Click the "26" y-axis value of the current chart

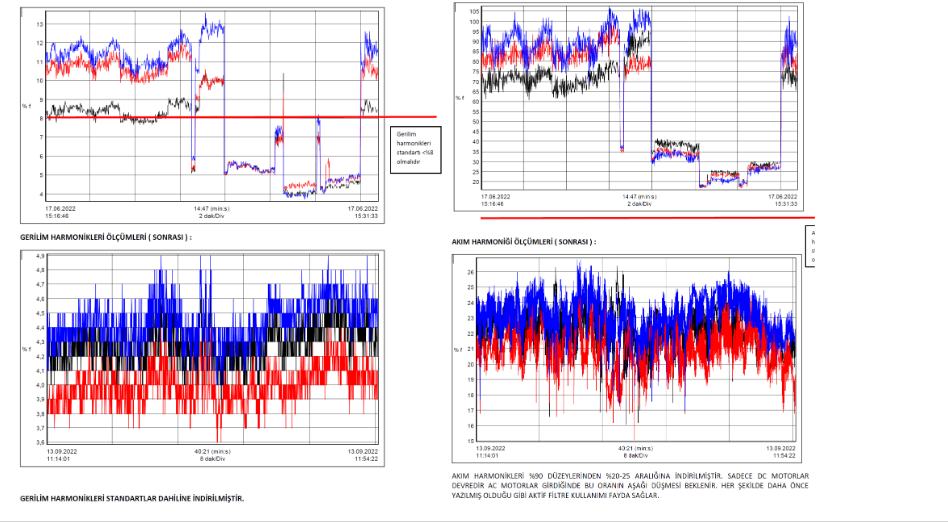[x=471, y=272]
